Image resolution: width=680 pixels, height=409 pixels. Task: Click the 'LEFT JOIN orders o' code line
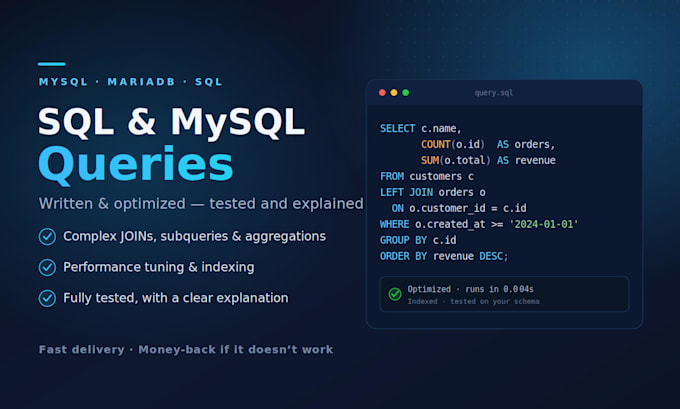click(x=433, y=192)
